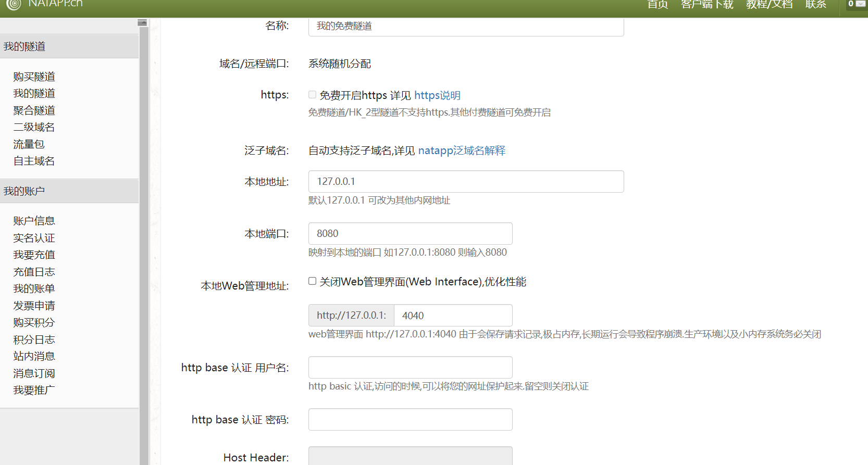Open 账户信息 in sidebar
Screen dimensions: 868x465
(34, 221)
